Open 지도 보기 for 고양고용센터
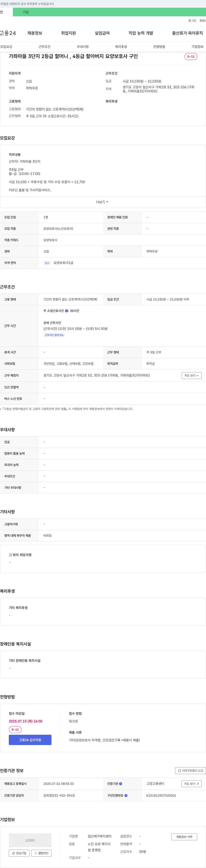The height and width of the screenshot is (868, 206). [x=192, y=784]
